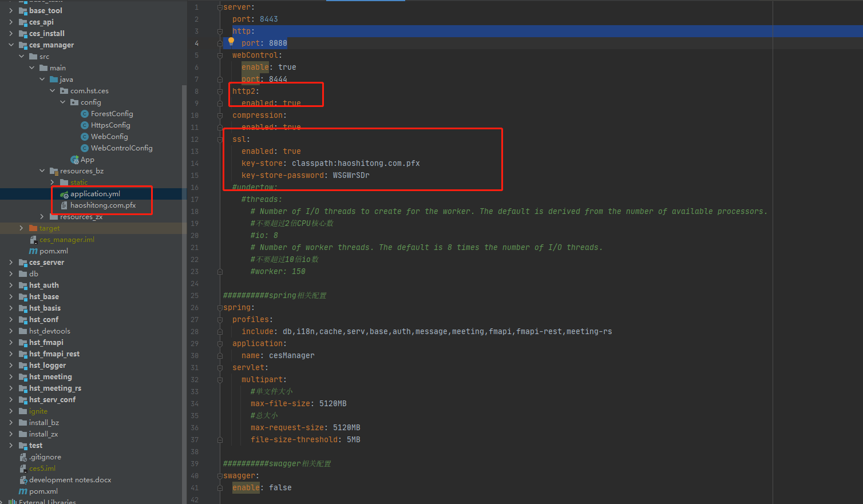Screen dimensions: 863x504
Task: Fold the ssl block at line 12
Action: (x=220, y=140)
